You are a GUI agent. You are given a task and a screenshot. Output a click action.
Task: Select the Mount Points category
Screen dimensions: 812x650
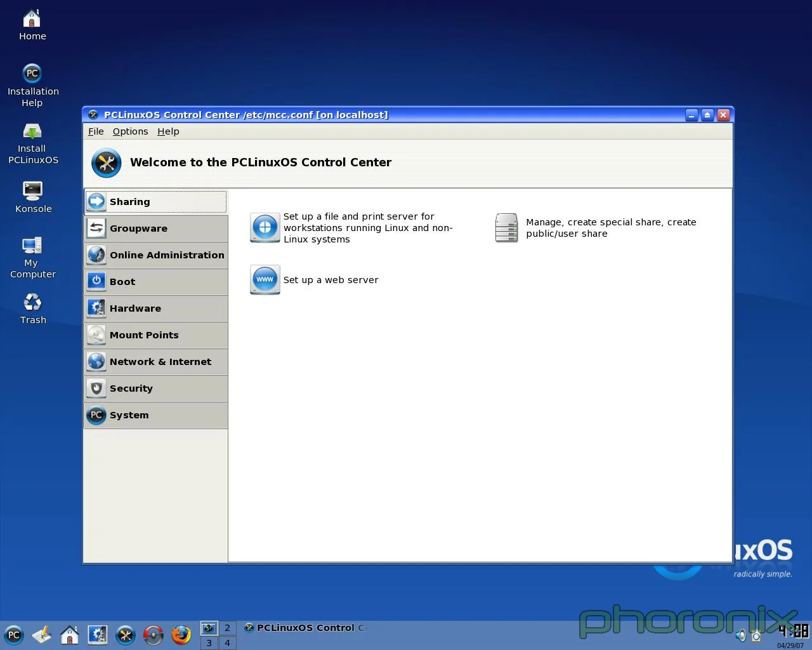pos(155,335)
